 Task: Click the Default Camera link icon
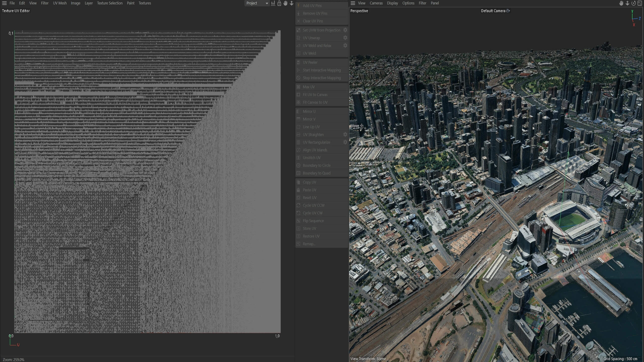[x=508, y=11]
